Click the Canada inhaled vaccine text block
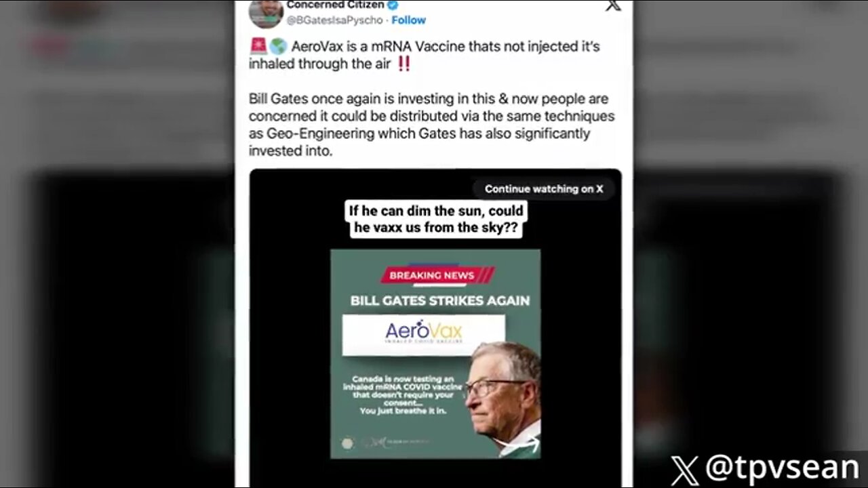This screenshot has height=488, width=868. point(403,394)
